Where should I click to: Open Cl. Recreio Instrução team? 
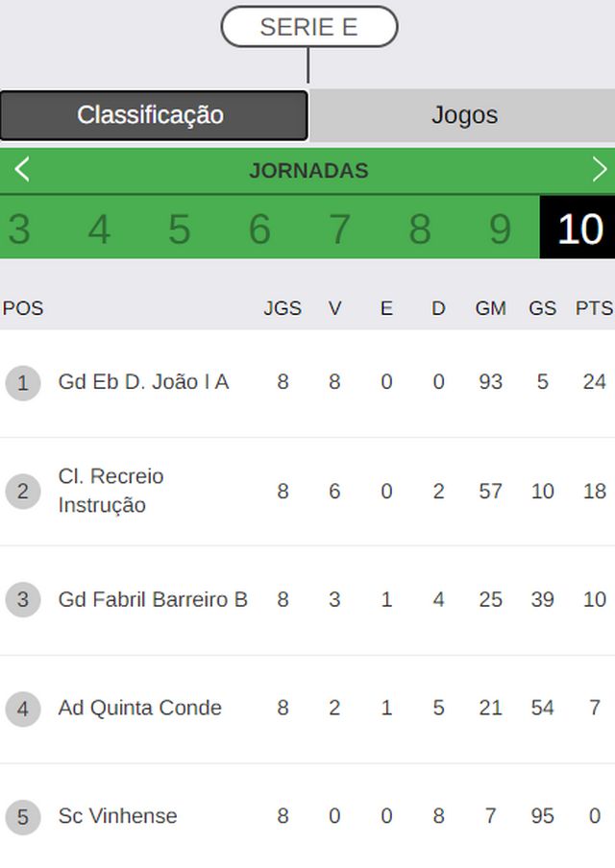[x=111, y=491]
